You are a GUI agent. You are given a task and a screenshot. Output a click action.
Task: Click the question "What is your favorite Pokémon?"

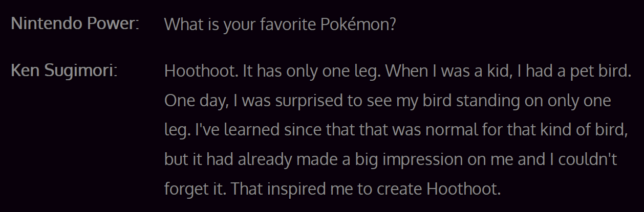pos(280,24)
